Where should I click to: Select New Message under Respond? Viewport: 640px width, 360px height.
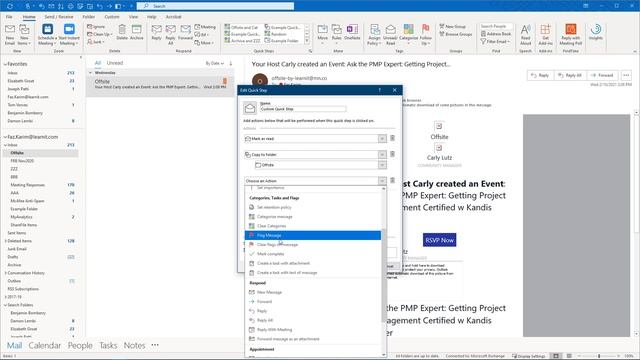[313, 292]
